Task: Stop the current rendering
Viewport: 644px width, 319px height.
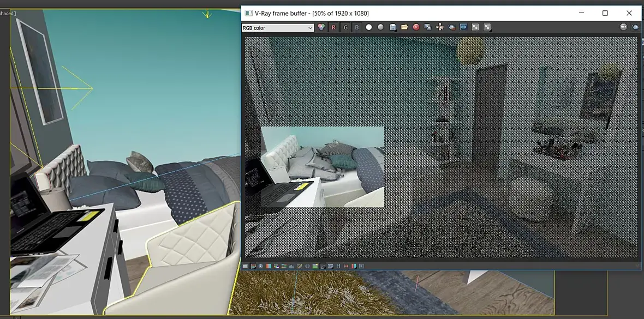Action: tap(623, 27)
